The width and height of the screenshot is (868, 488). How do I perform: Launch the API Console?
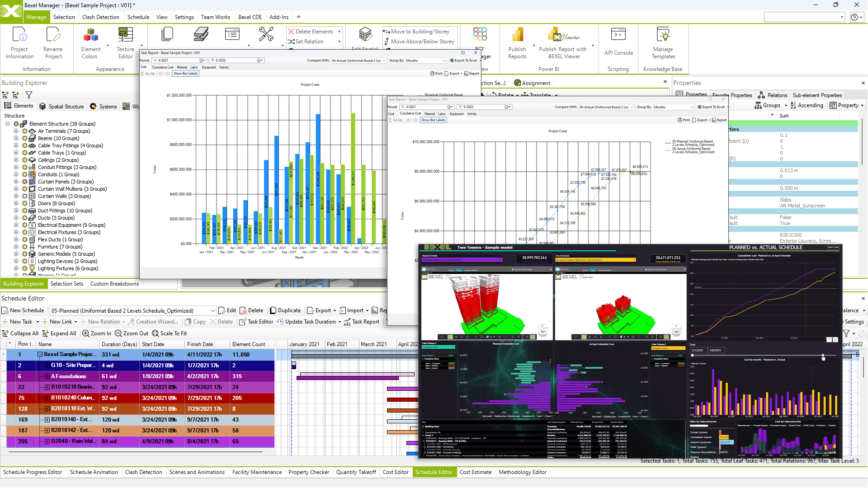618,41
